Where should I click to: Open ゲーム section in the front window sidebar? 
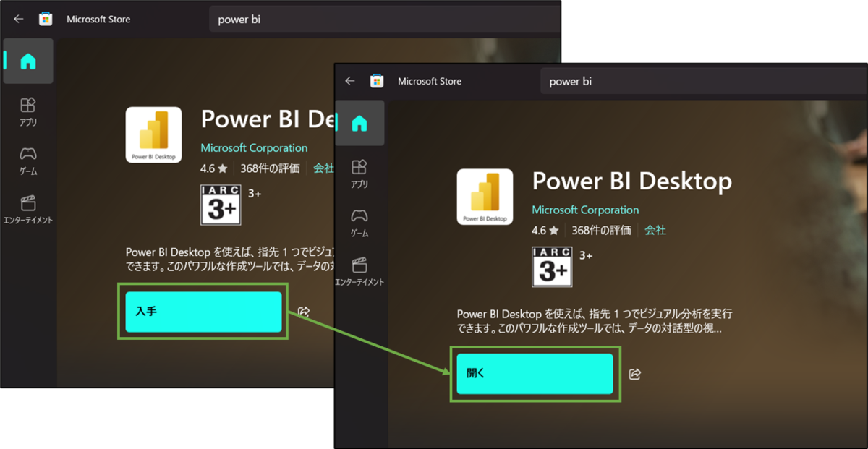coord(359,223)
